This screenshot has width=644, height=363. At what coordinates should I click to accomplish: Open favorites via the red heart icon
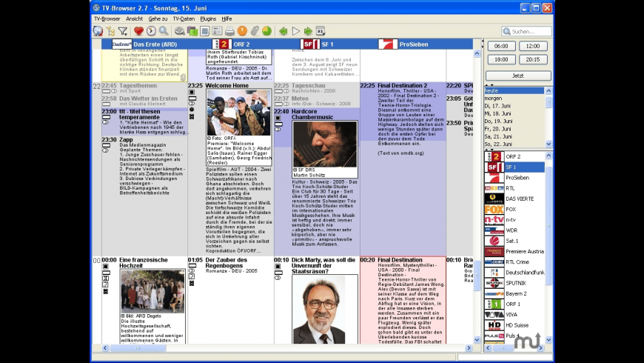[139, 31]
